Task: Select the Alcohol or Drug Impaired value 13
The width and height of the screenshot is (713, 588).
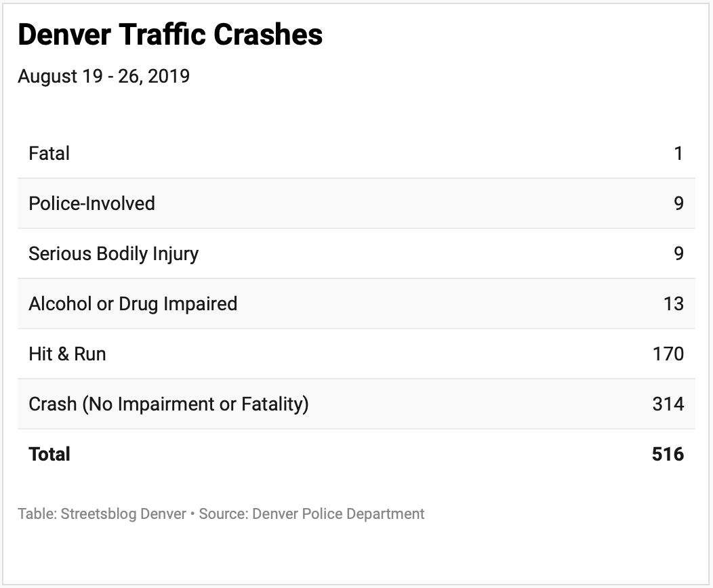Action: [x=674, y=303]
